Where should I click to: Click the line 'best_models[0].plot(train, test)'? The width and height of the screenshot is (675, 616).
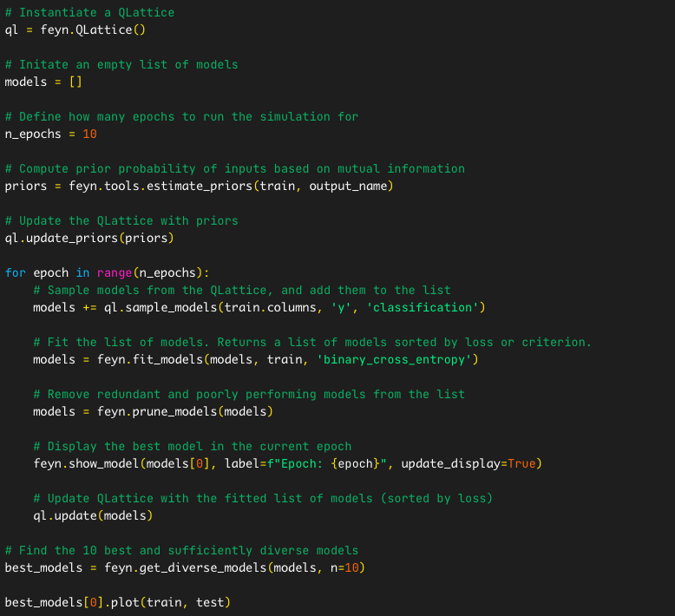coord(118,603)
